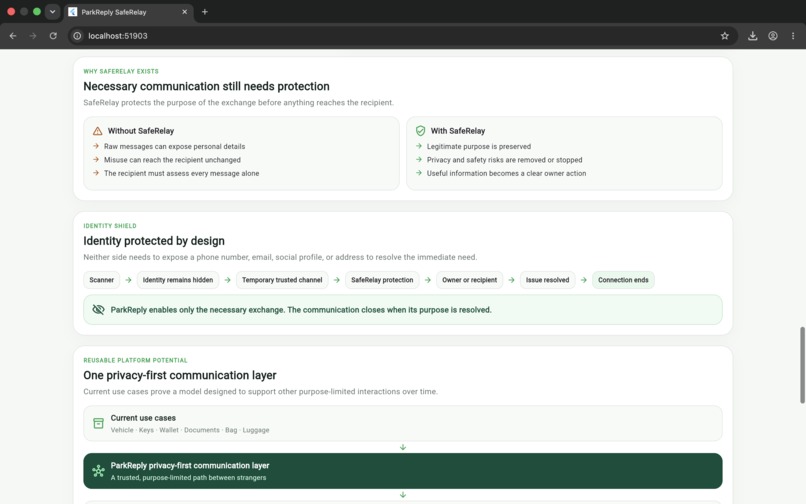
Task: Open the browser three-dot menu
Action: 793,36
